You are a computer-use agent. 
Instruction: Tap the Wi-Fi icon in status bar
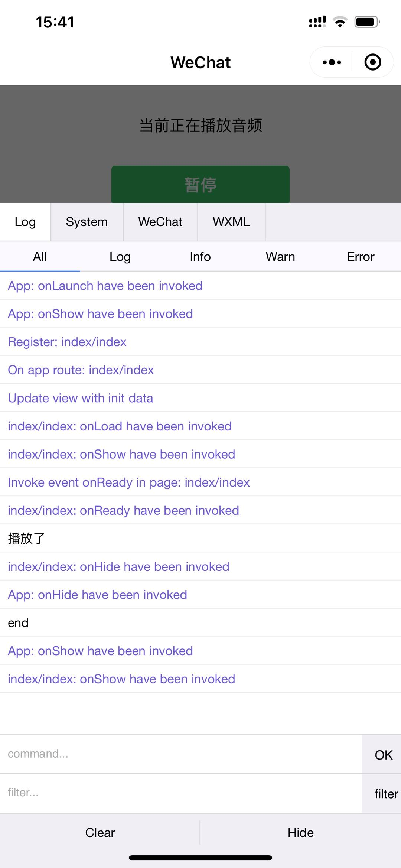coord(340,22)
